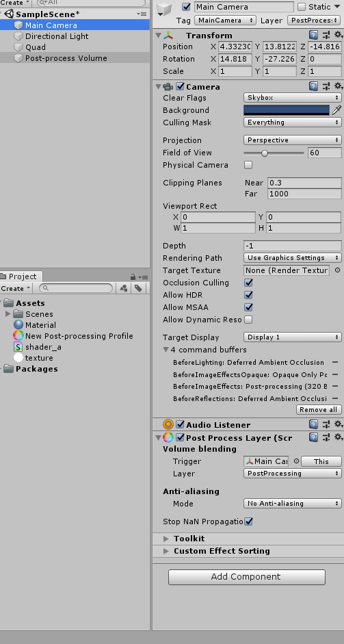Enable the Allow Dynamic Resolution checkbox
Viewport: 344px width, 644px height.
pyautogui.click(x=248, y=320)
